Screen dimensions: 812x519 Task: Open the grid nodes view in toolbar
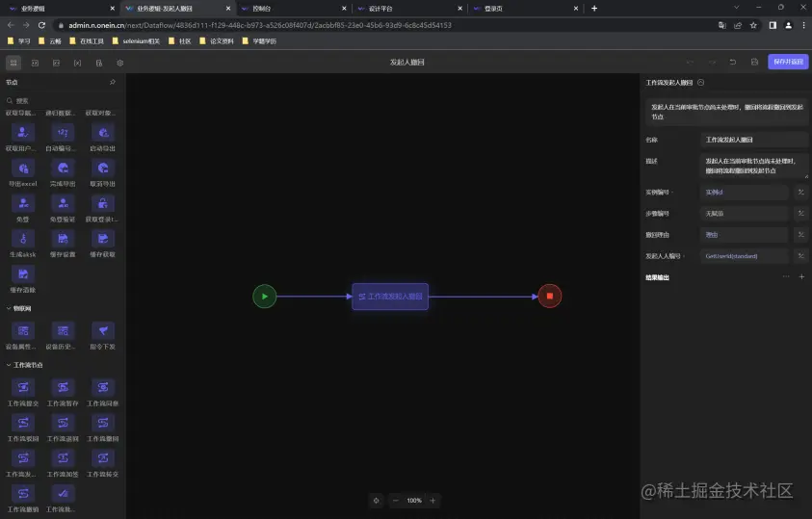click(x=13, y=63)
